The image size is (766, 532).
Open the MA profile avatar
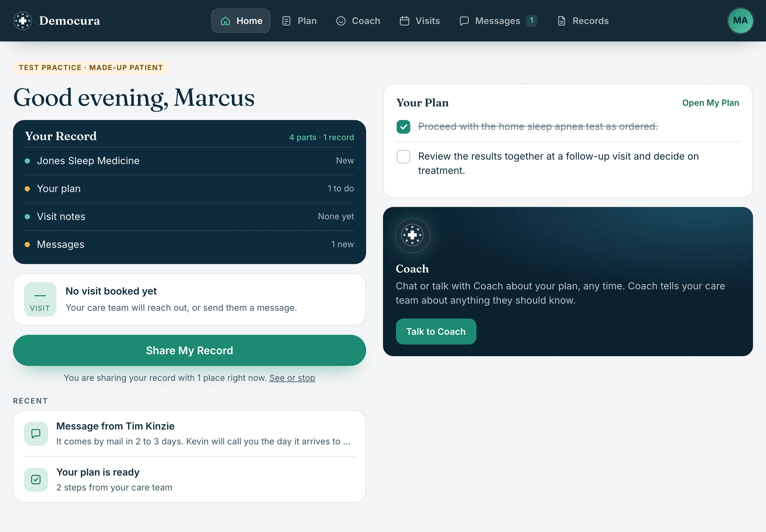[x=740, y=21]
